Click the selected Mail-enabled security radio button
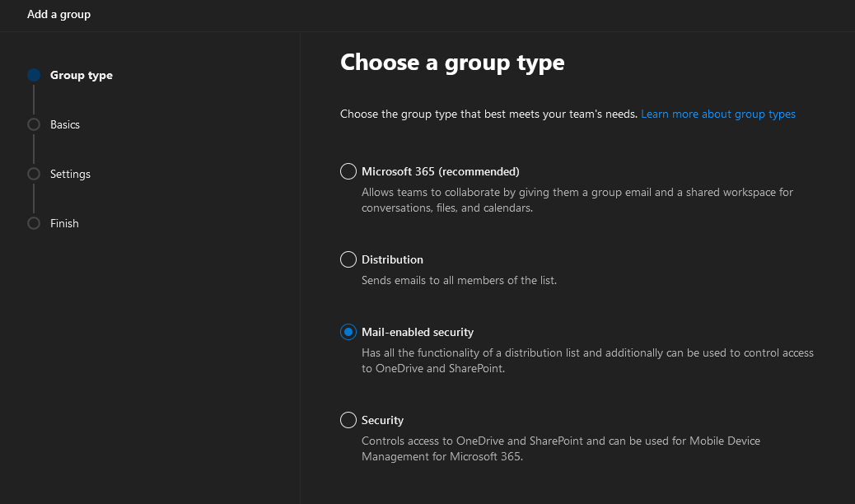The height and width of the screenshot is (504, 855). click(x=348, y=332)
